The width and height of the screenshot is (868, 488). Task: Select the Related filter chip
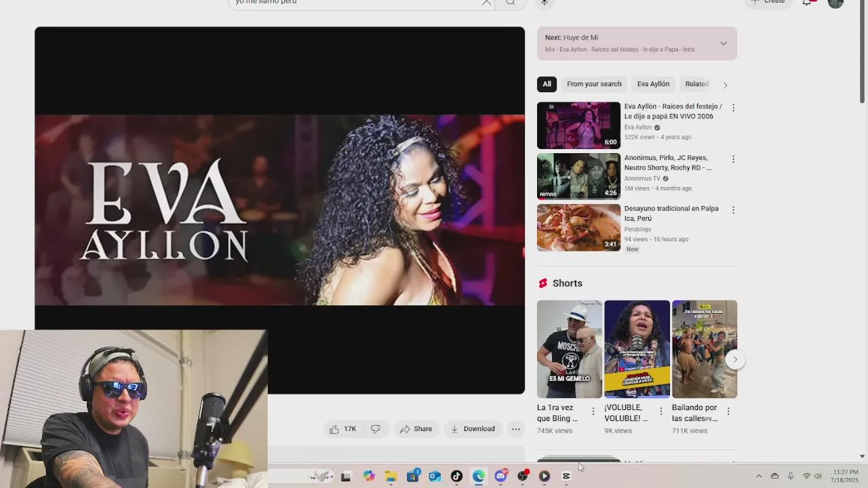pos(696,84)
